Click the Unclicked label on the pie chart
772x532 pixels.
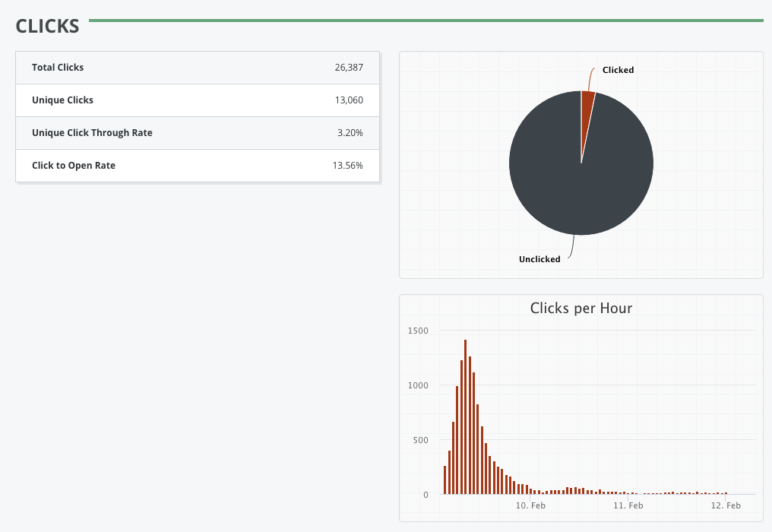tap(539, 259)
